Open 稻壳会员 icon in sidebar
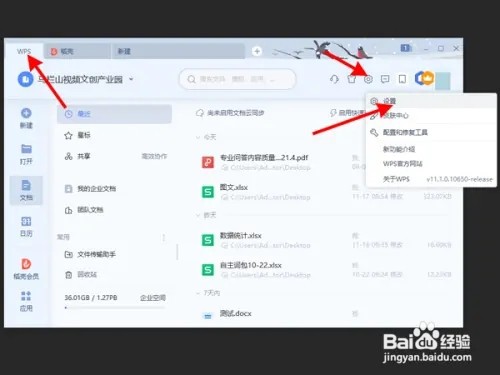 click(26, 264)
